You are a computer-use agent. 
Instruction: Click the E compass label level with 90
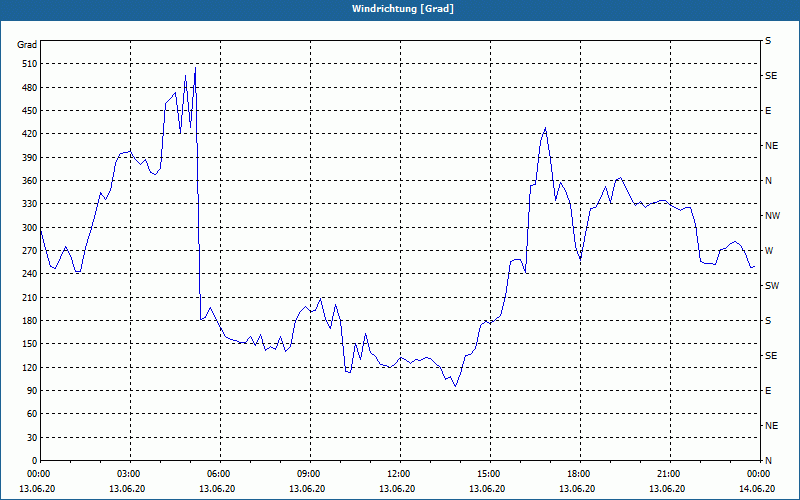[768, 390]
